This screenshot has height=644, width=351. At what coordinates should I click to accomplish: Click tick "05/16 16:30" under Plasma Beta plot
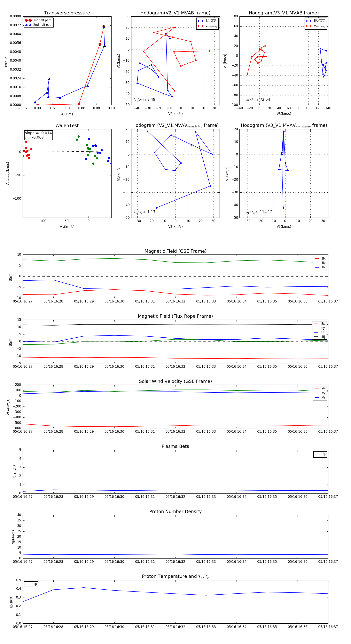pos(114,497)
